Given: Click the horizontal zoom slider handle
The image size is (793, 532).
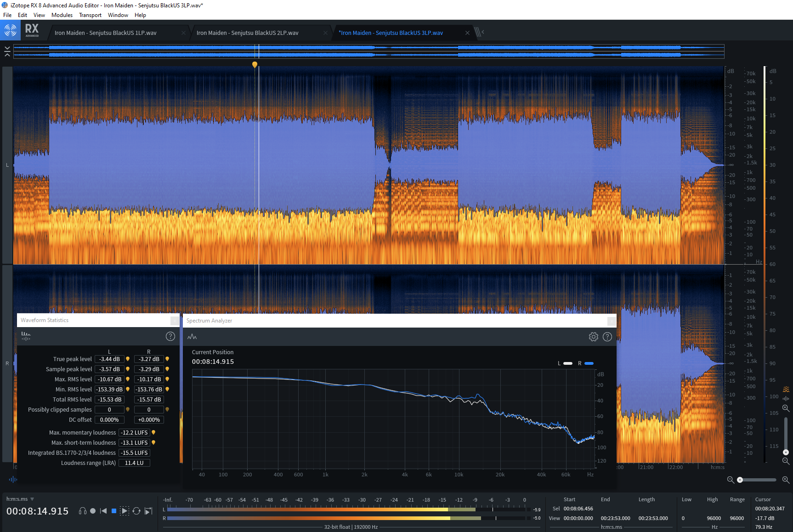Looking at the screenshot, I should click(x=740, y=480).
